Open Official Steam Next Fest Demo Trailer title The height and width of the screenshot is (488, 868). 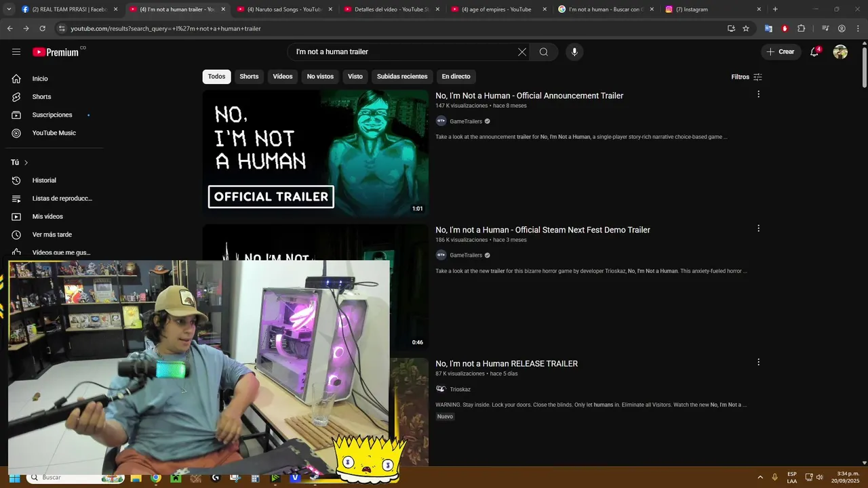coord(542,230)
